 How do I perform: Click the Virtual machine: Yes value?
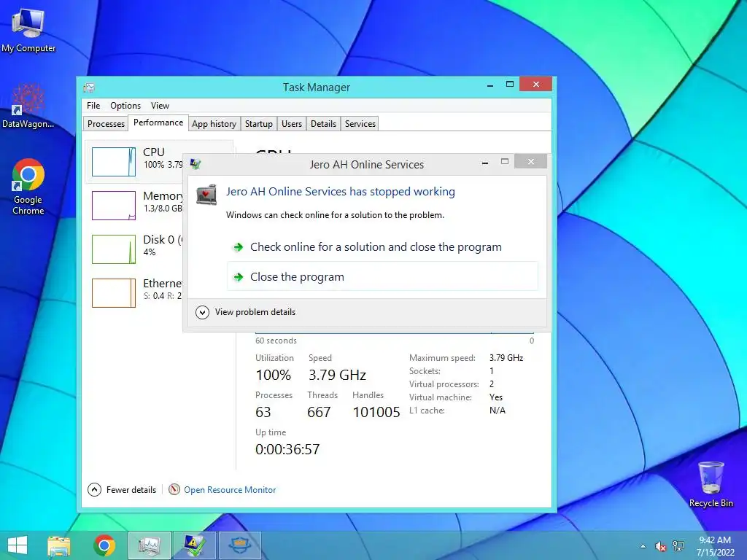click(496, 397)
